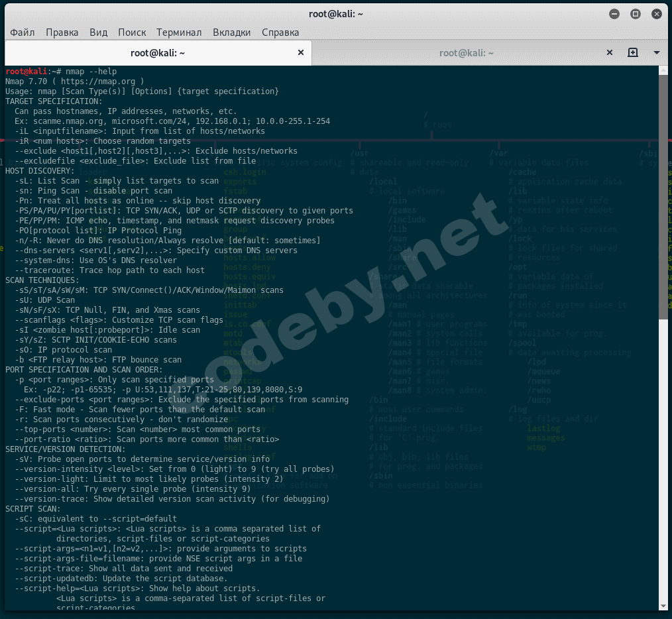Click the '-sO: IP protocol scan' line
Screen dimensions: 672x619
tap(64, 350)
